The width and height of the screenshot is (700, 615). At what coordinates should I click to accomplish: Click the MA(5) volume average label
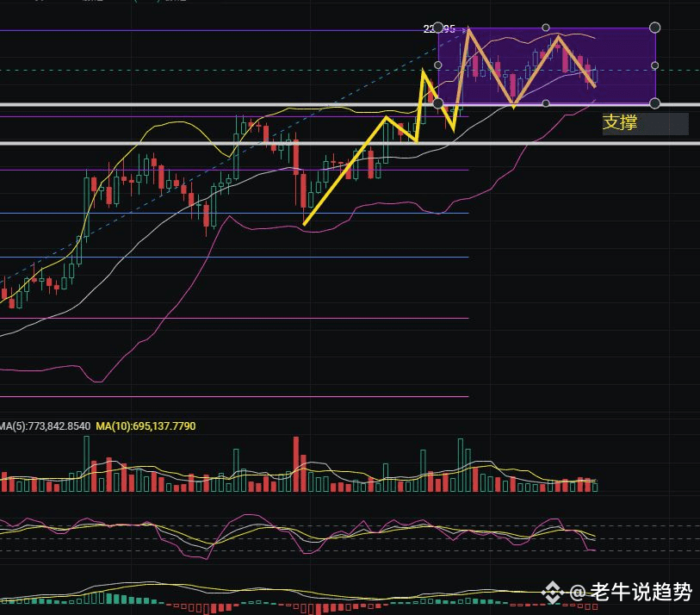[45, 426]
